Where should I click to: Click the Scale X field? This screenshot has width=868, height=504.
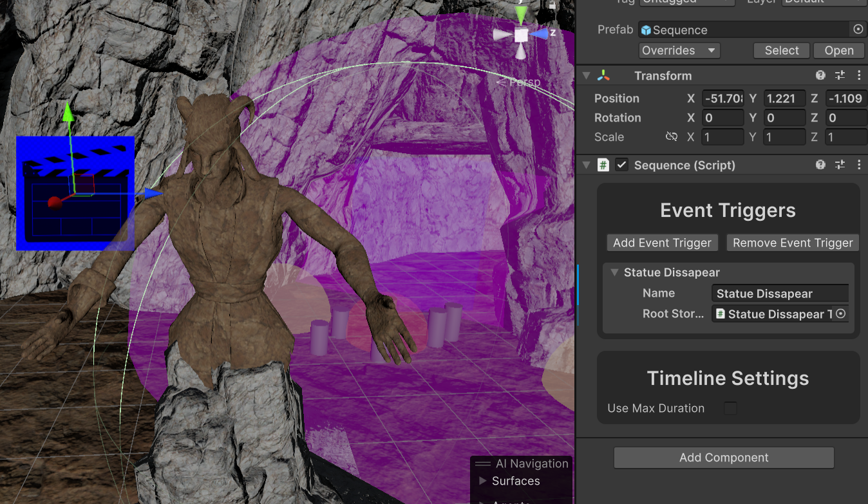click(722, 137)
